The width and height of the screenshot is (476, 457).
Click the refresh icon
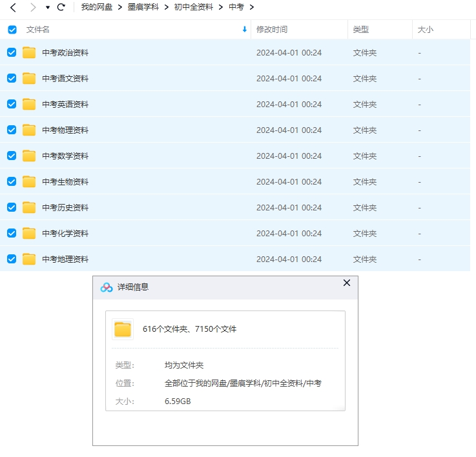point(61,7)
